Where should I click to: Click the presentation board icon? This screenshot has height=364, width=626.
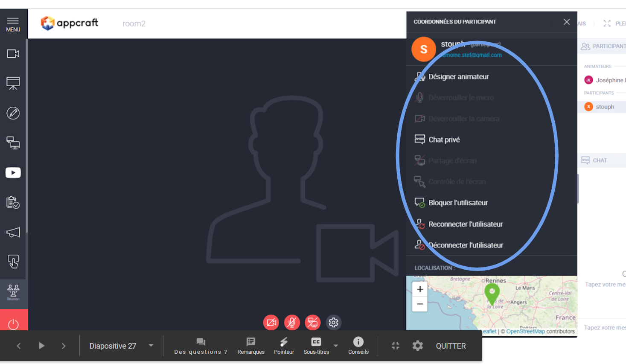(x=13, y=83)
